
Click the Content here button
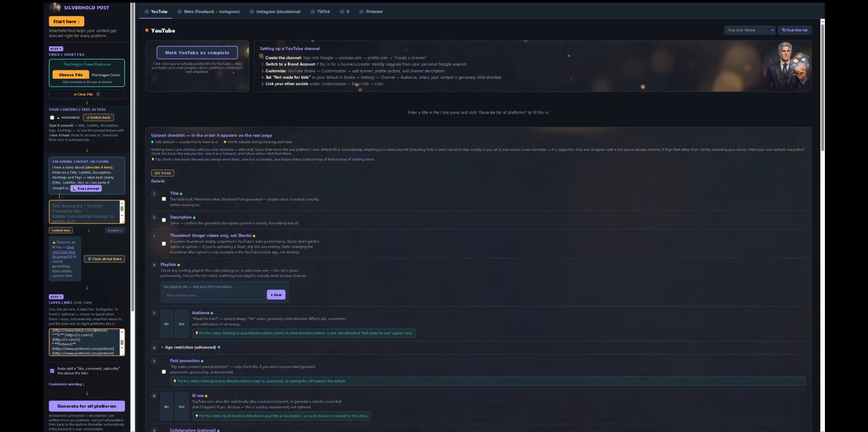(x=61, y=230)
